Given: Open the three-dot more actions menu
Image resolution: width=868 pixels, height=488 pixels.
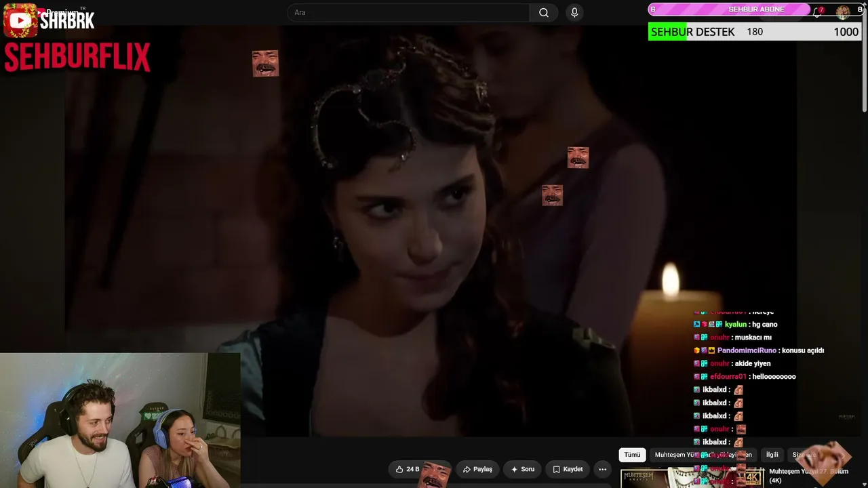Looking at the screenshot, I should (x=602, y=469).
